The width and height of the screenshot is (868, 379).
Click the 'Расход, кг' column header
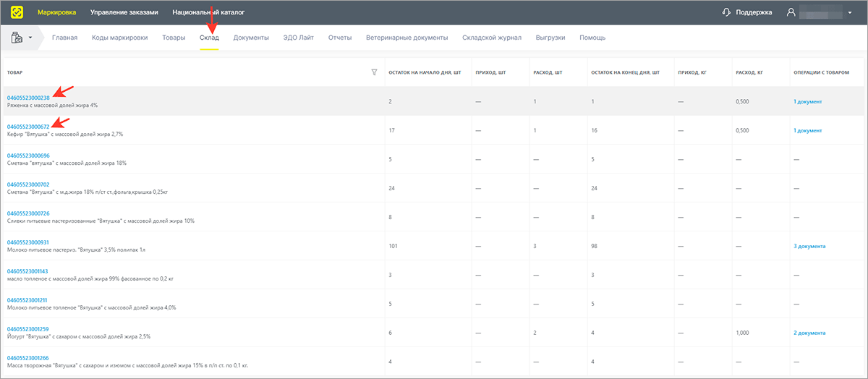[x=749, y=72]
